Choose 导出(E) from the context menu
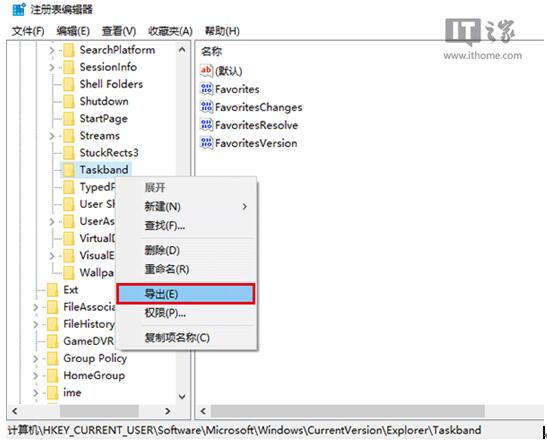Viewport: 547px width, 440px height. [x=186, y=294]
